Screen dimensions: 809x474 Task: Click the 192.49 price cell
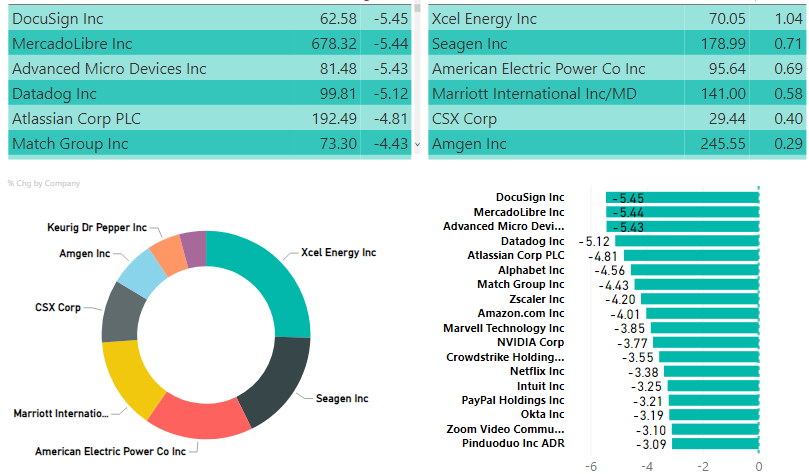[334, 119]
